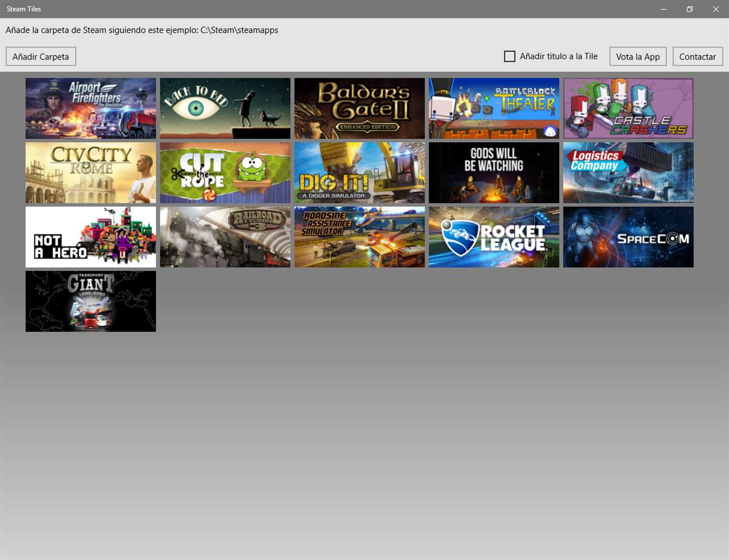Open the Roadside Assistance Simulator tile

(360, 237)
